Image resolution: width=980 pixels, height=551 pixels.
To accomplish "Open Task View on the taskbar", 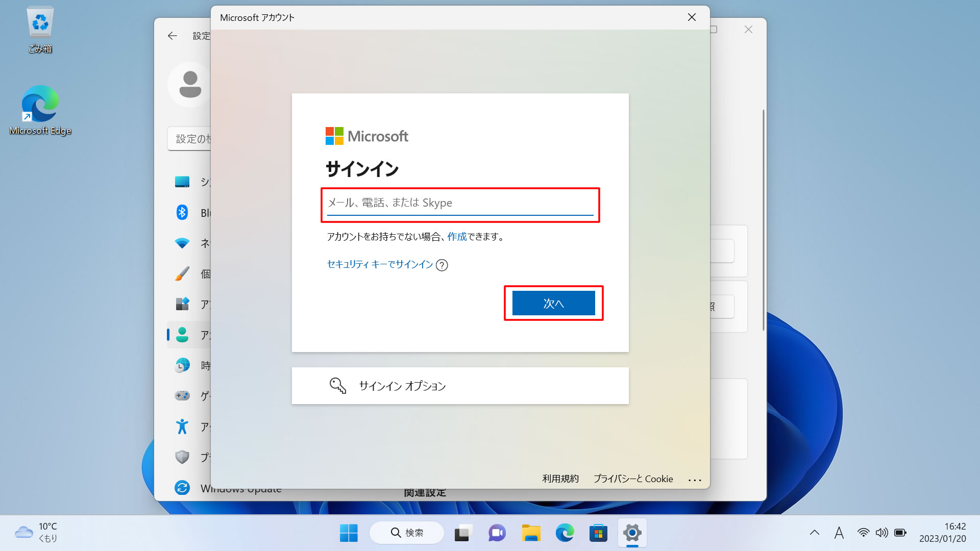I will click(463, 533).
